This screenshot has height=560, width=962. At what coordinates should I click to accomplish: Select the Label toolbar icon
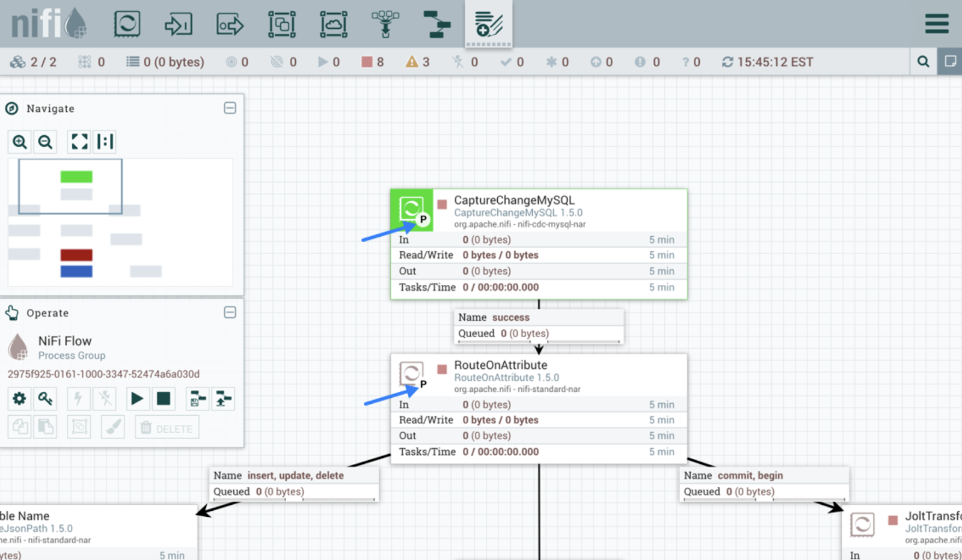pos(488,24)
